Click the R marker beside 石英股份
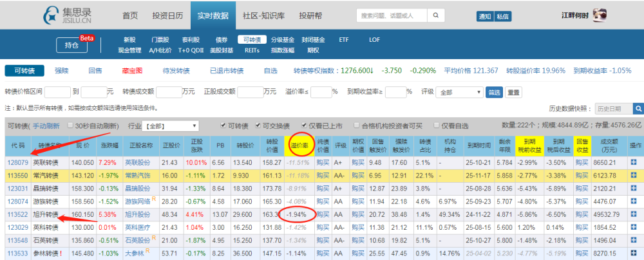 pos(154,237)
